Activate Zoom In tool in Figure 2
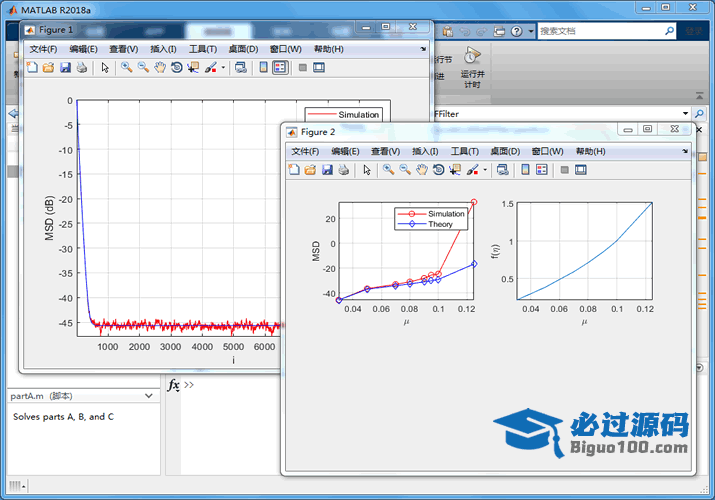715x500 pixels. 388,170
